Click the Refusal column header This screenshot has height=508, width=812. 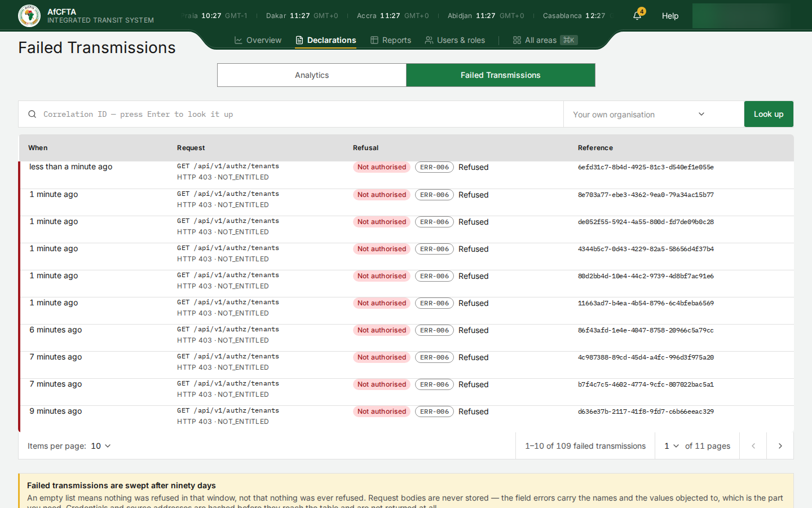coord(365,148)
